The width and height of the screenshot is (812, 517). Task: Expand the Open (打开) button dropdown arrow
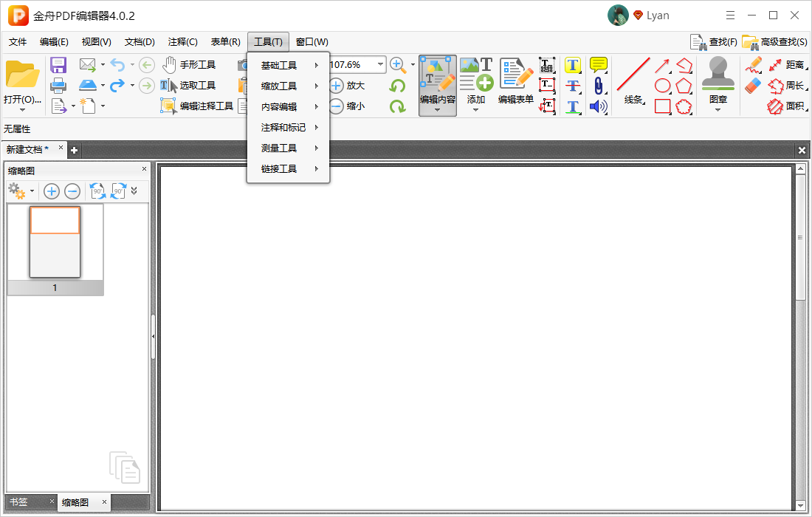(x=21, y=110)
